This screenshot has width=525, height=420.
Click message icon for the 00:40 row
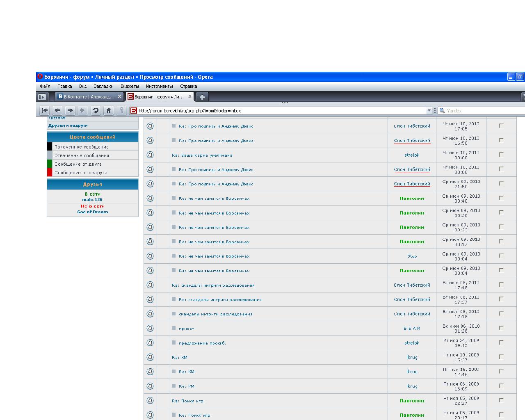coord(150,198)
